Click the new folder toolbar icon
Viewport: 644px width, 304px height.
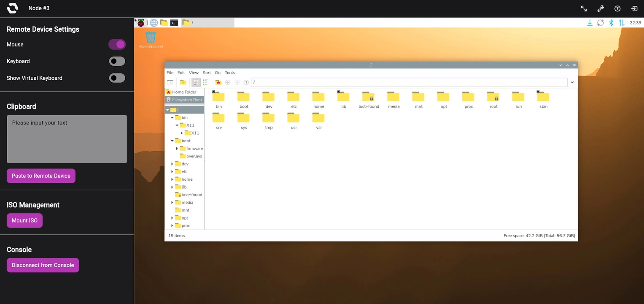[x=183, y=82]
